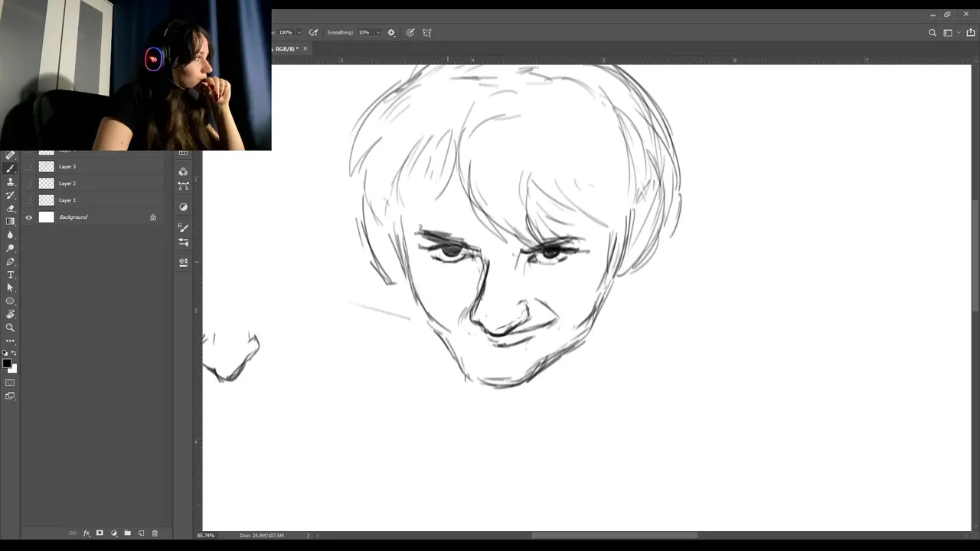The width and height of the screenshot is (980, 551).
Task: Select the History Brush tool
Action: tap(10, 195)
